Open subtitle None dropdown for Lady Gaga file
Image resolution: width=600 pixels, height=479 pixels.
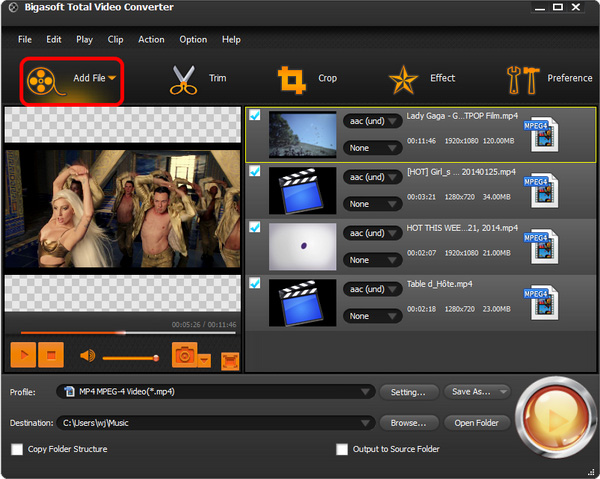[x=372, y=148]
